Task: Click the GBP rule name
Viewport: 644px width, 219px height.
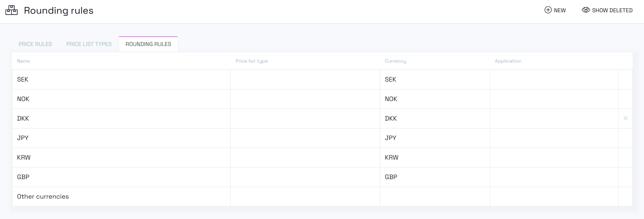Action: pos(23,177)
